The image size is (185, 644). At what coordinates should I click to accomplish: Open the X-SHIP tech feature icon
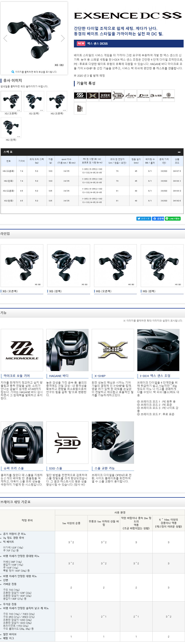[x=92, y=95]
